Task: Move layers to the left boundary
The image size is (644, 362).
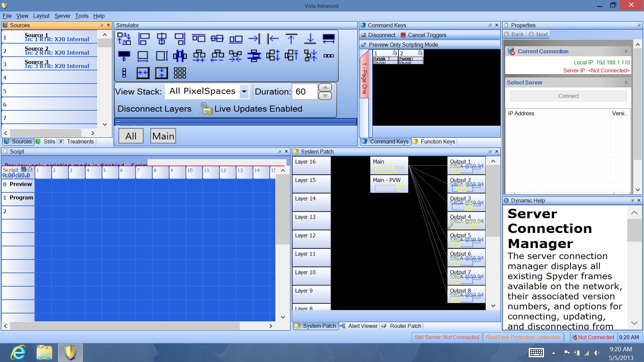Action: (x=273, y=39)
